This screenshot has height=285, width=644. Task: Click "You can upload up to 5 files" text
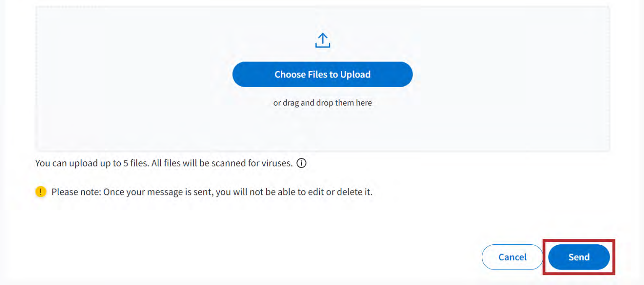coord(92,163)
